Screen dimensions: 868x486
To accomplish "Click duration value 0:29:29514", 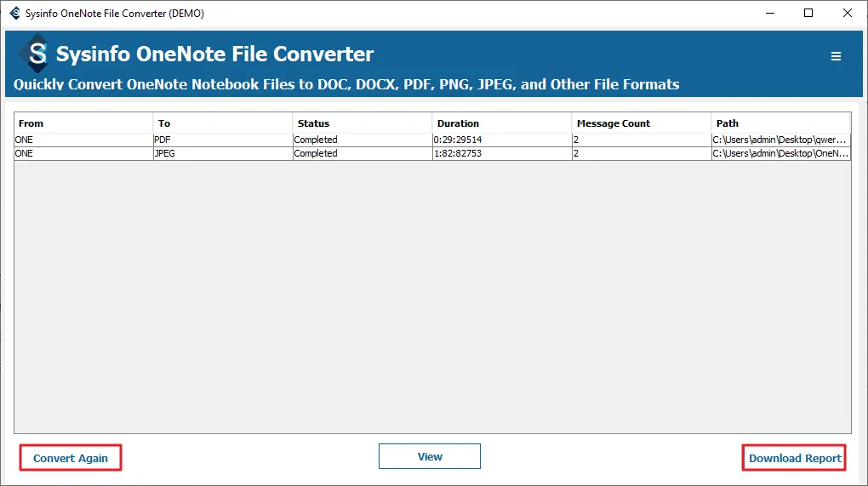I will 501,140.
